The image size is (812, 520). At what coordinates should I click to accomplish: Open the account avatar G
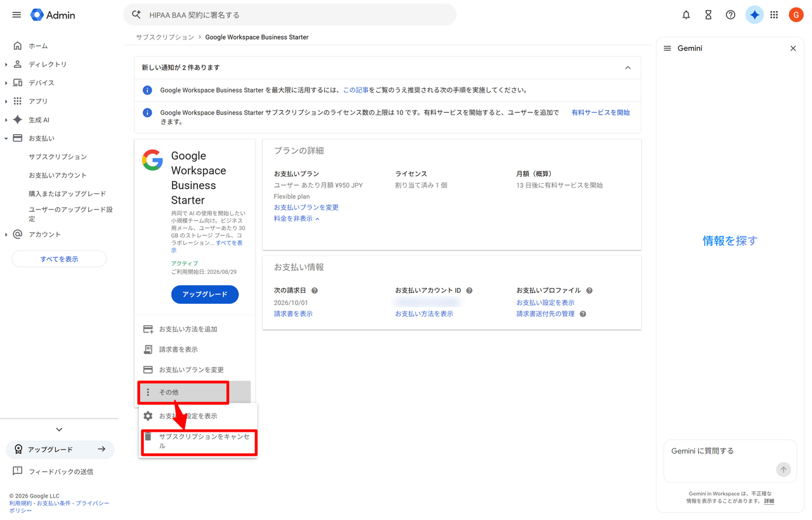[x=796, y=15]
